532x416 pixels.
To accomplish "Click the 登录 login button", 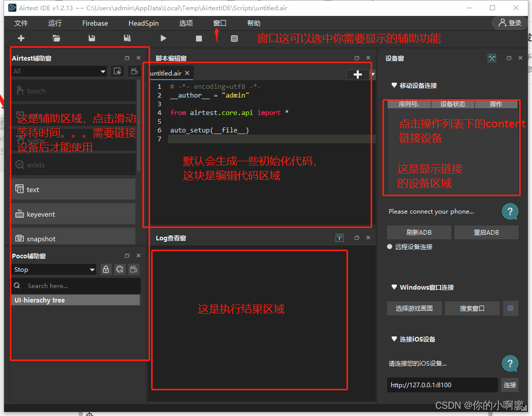I will tap(508, 23).
